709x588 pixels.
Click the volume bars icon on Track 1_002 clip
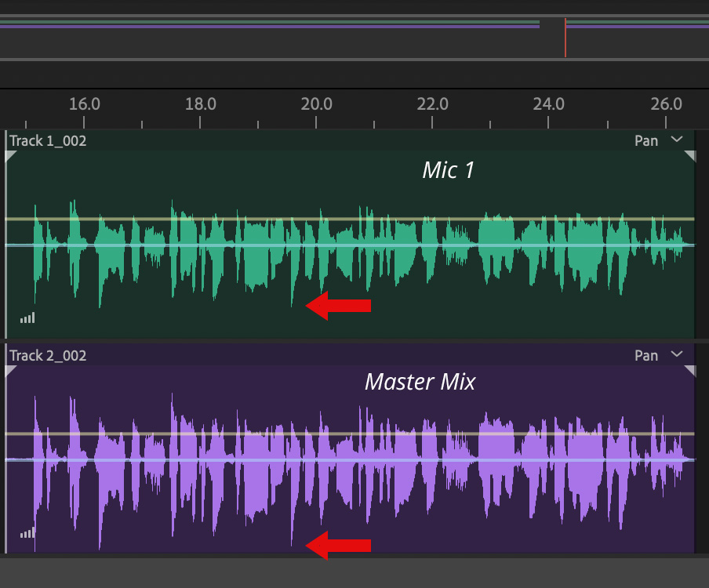[27, 318]
